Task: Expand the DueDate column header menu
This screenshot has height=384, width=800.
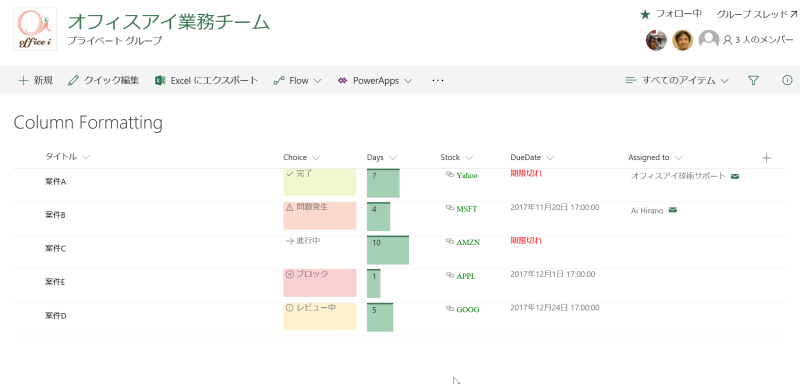Action: point(550,158)
